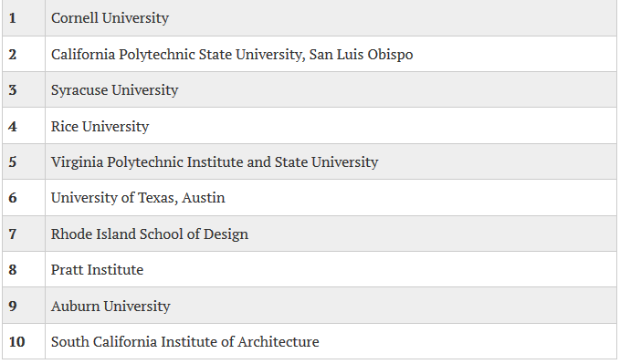Click rank number 2 cell
Image resolution: width=620 pixels, height=364 pixels.
coord(24,54)
